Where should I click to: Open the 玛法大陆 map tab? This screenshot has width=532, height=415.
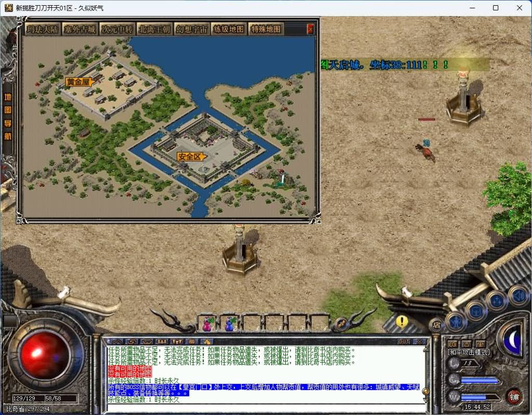[43, 29]
